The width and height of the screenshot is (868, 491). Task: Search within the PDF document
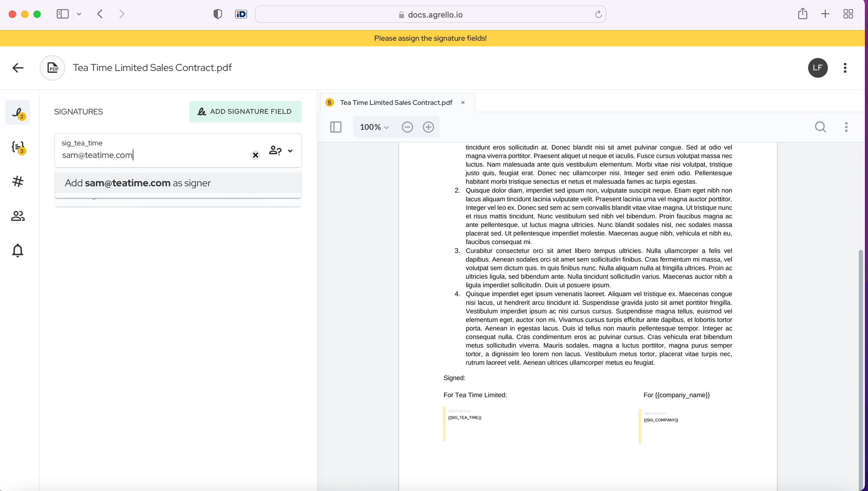[x=820, y=127]
